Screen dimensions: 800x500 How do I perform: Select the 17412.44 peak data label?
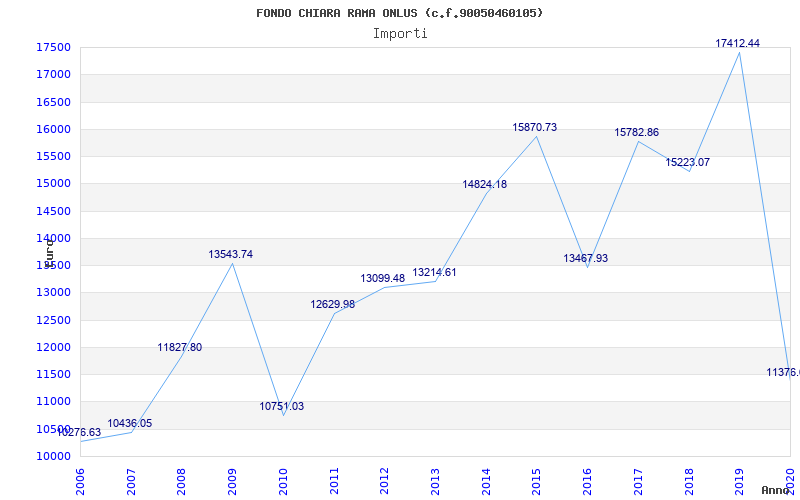point(738,43)
